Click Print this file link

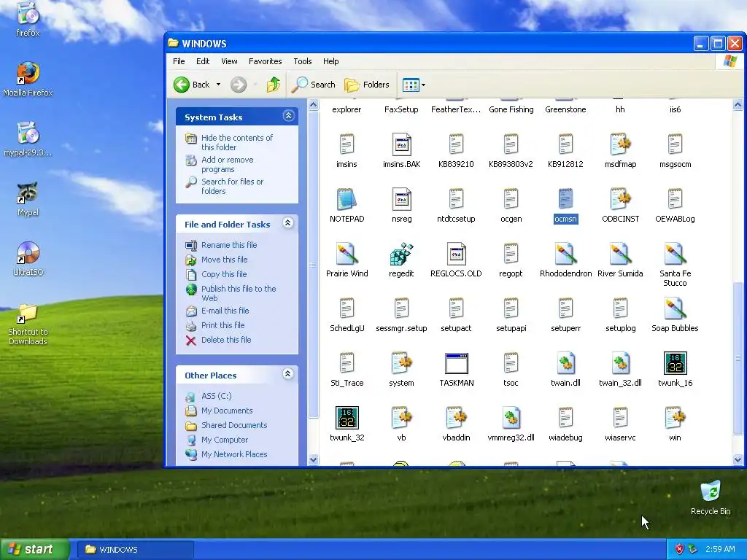click(x=223, y=325)
